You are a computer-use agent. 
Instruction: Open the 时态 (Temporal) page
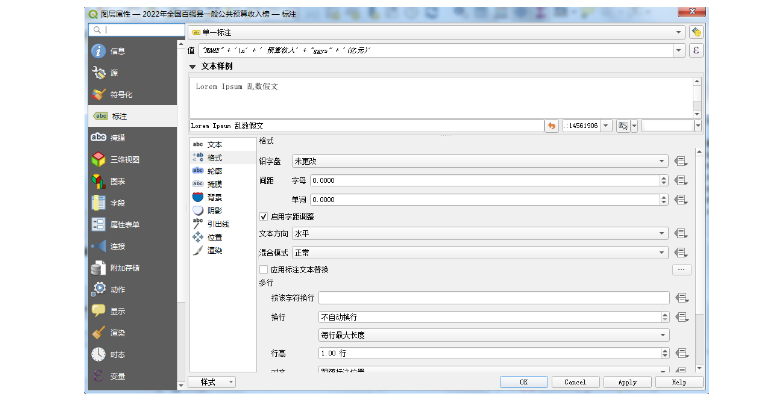[x=132, y=354]
